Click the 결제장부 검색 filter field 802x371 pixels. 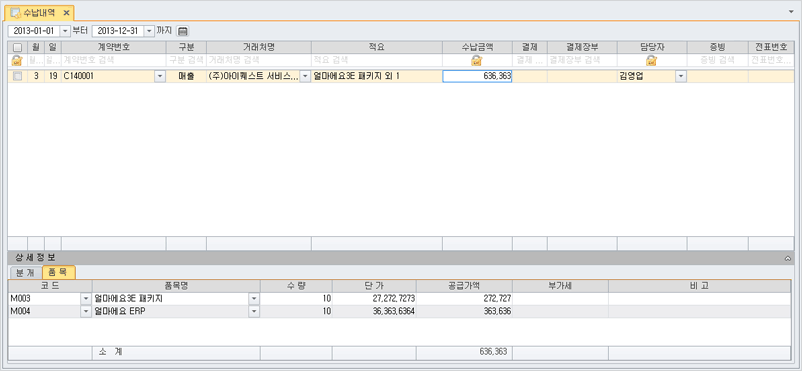click(582, 60)
